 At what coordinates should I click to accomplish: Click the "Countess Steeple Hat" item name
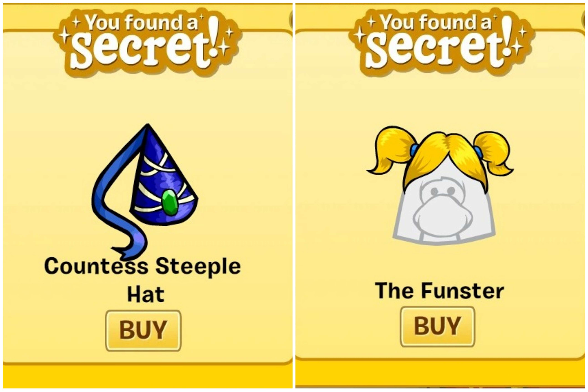143,280
